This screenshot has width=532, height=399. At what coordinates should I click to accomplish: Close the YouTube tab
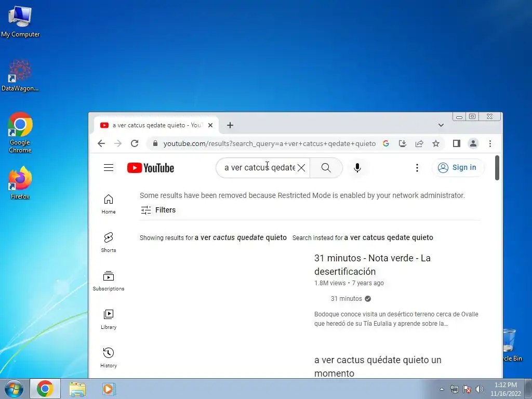coord(210,125)
